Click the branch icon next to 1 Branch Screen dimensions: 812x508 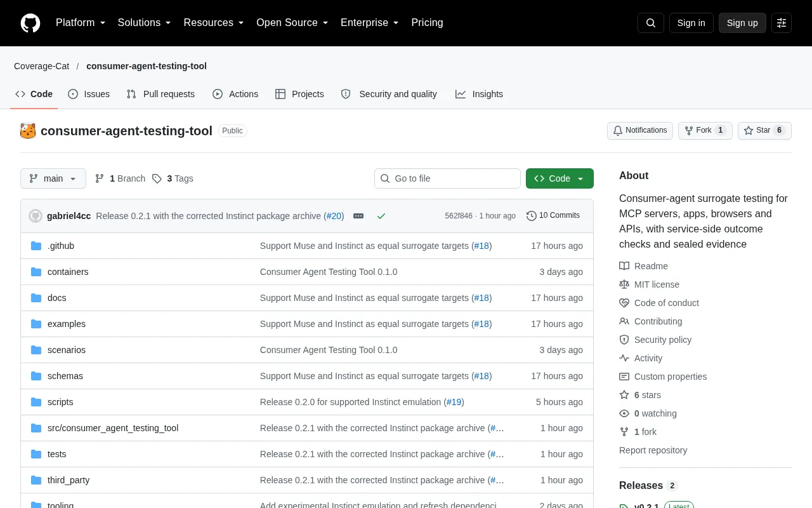[x=100, y=178]
